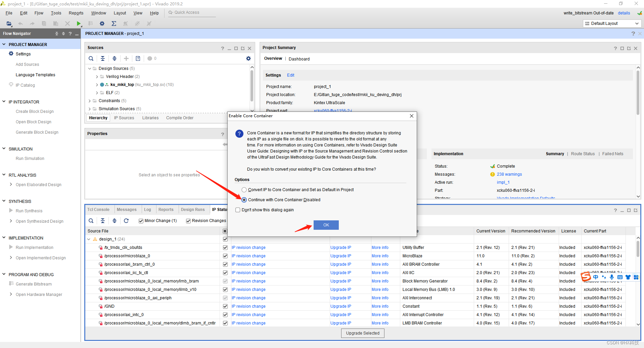Image resolution: width=644 pixels, height=348 pixels.
Task: Select Continue with Core Container Disabled
Action: (x=244, y=200)
